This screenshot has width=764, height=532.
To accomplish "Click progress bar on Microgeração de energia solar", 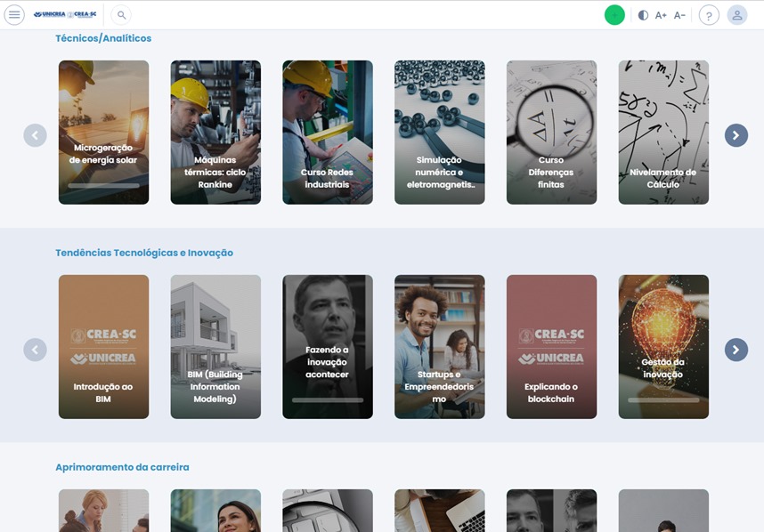I will tap(104, 185).
